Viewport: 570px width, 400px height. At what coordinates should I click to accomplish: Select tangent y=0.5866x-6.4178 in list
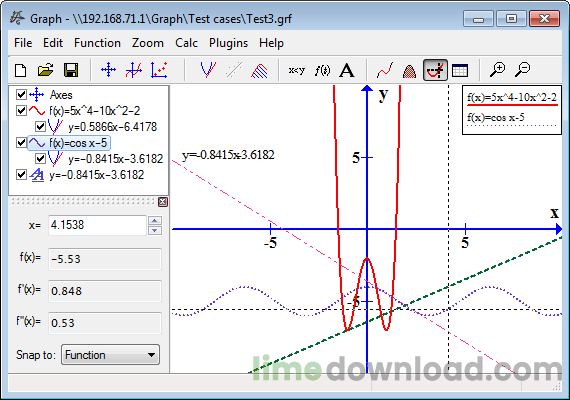[x=112, y=127]
